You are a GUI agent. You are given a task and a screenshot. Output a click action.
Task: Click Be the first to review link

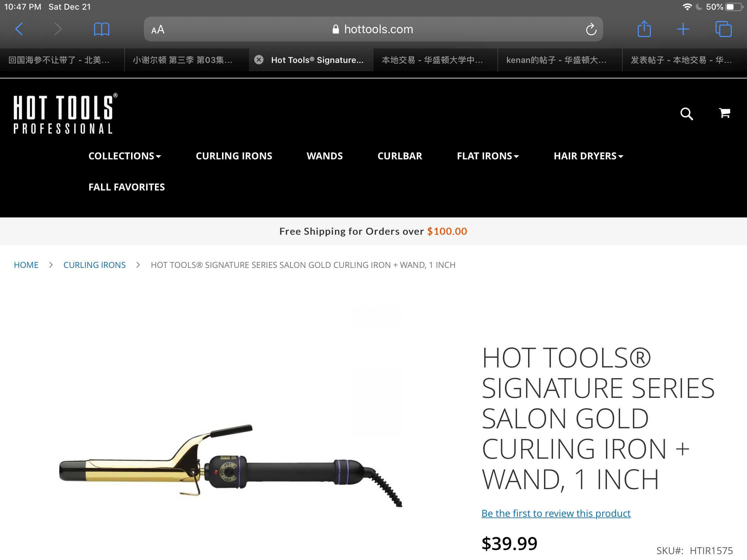[x=556, y=513]
